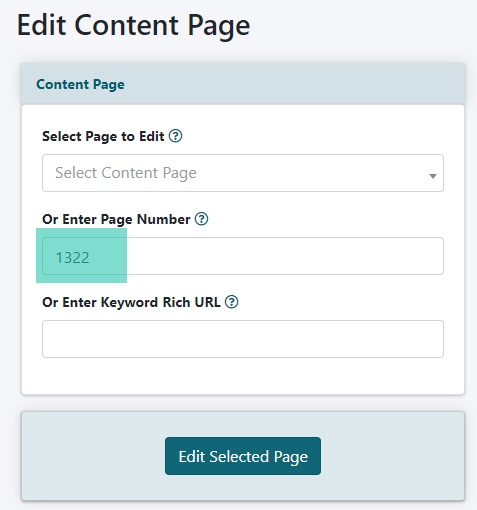This screenshot has height=510, width=477.
Task: Click the Edit Content Page heading
Action: coord(133,26)
